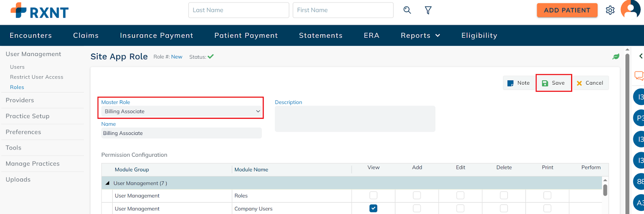
Task: Click the permission table scrollbar
Action: tap(605, 190)
